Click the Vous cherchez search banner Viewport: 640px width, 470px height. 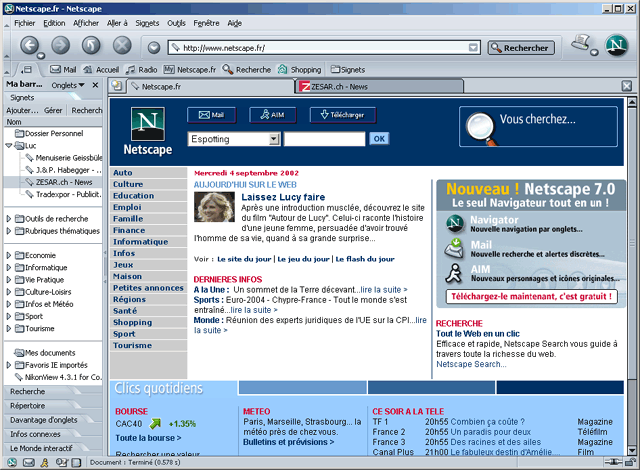point(538,126)
